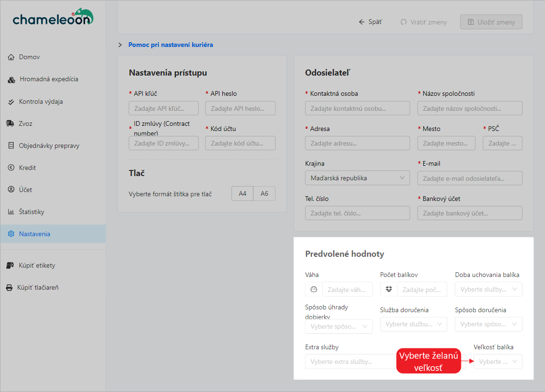Click the Chameleoon logo

pos(53,17)
